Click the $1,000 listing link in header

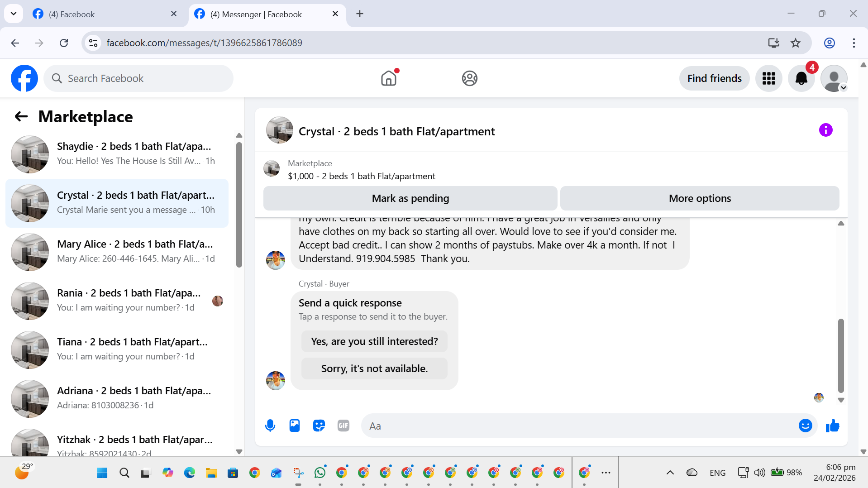362,176
